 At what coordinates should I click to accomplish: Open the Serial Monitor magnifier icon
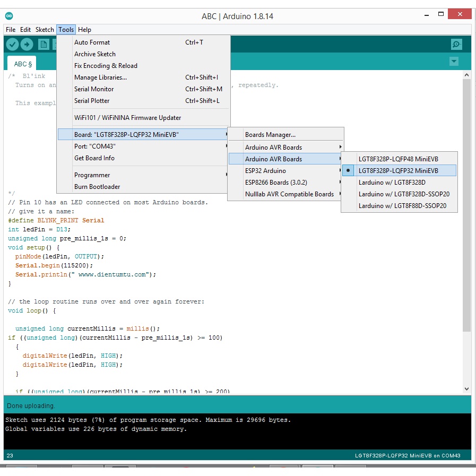(x=456, y=45)
